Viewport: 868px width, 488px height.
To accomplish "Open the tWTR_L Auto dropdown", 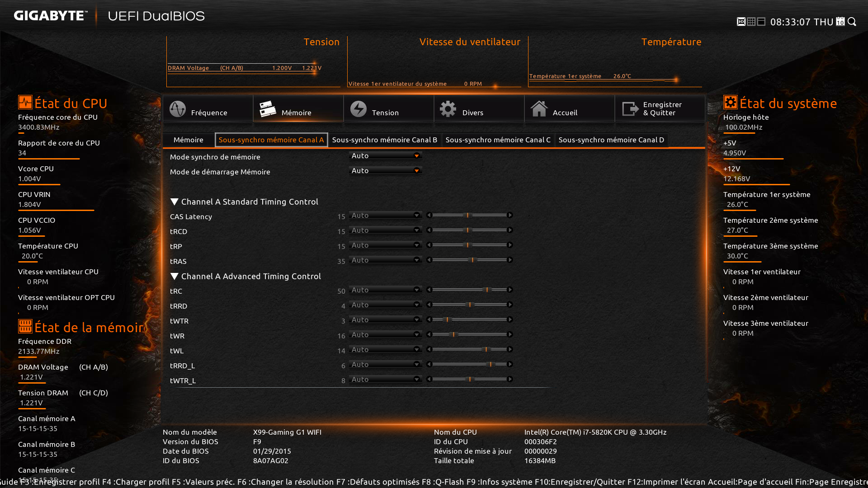I will [385, 379].
